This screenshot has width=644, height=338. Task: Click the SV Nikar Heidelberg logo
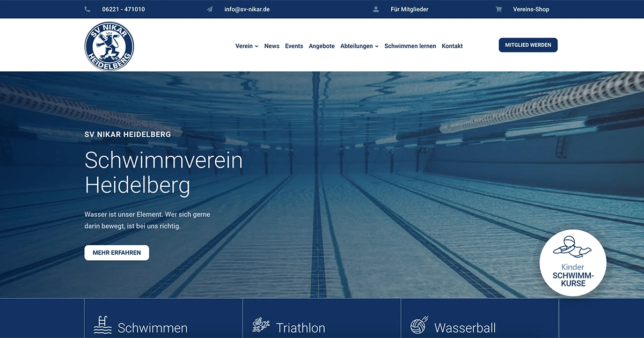click(x=109, y=46)
